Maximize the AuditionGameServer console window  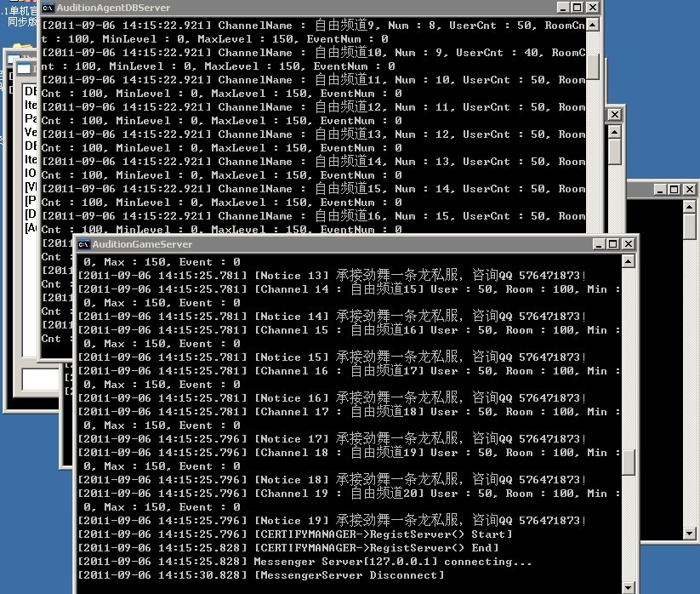coord(612,244)
